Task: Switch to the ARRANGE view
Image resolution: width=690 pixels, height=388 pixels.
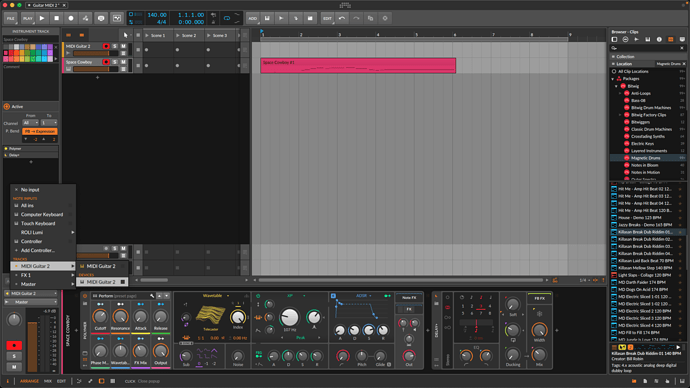Action: click(29, 381)
